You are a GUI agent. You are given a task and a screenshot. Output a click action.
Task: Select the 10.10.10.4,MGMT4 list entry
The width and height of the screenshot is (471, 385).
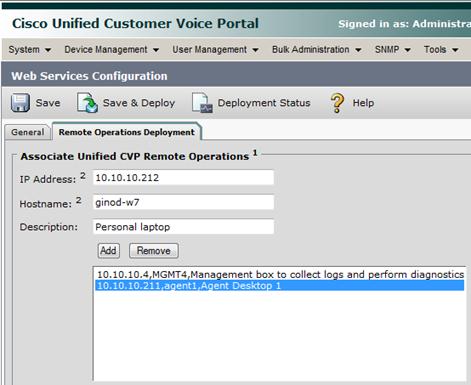pos(280,274)
